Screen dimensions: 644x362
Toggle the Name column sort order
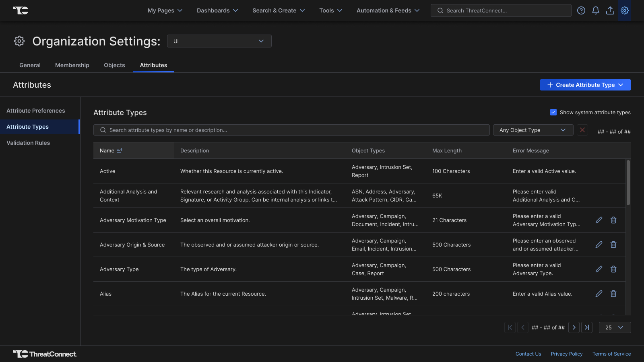(119, 150)
